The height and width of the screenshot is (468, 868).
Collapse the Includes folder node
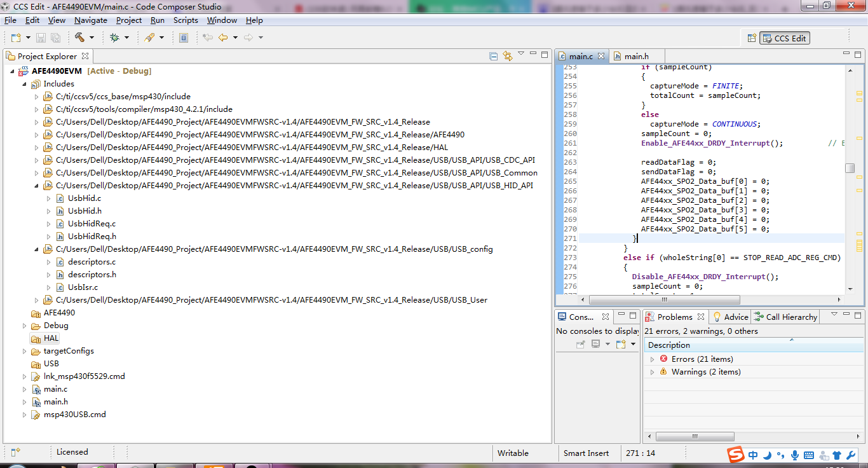(x=24, y=84)
